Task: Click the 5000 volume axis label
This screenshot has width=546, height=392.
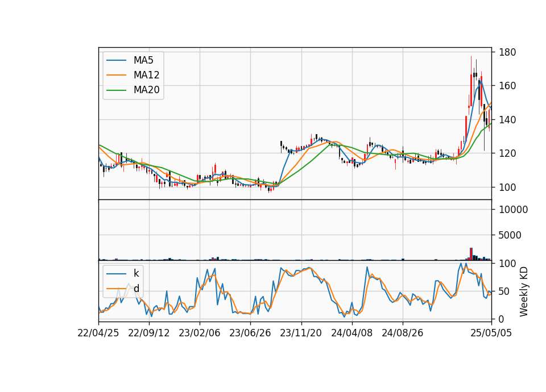Action: click(x=510, y=235)
